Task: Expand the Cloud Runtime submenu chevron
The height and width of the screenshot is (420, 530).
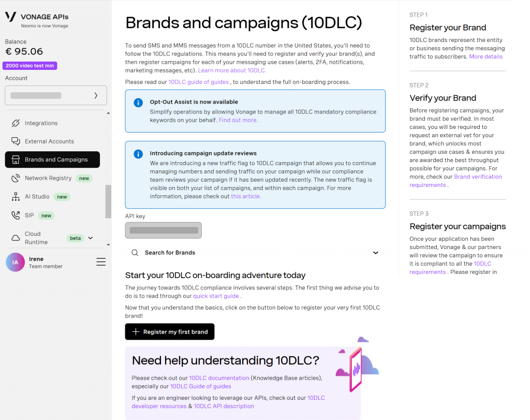Action: point(91,238)
